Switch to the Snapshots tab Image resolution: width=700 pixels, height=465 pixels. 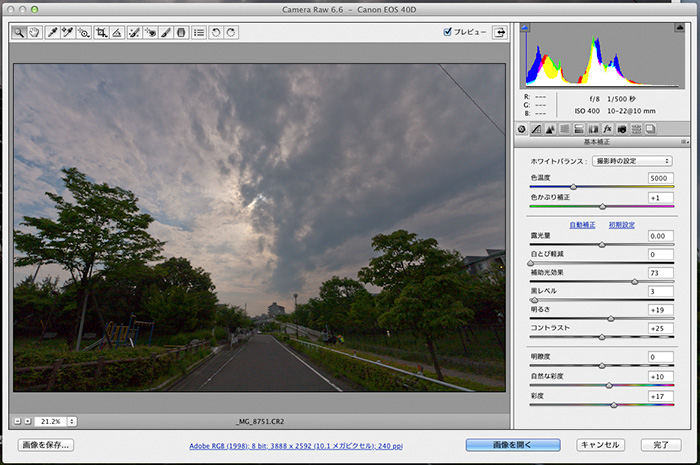pos(650,129)
